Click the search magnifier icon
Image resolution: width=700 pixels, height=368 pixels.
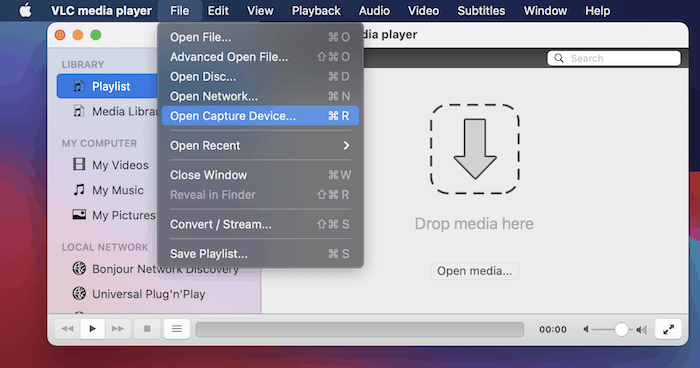558,58
